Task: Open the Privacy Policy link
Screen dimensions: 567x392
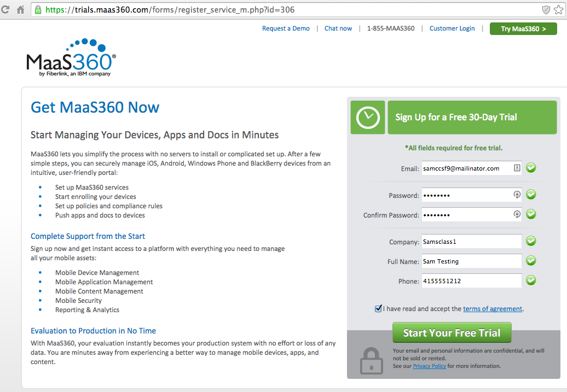Action: (x=429, y=366)
